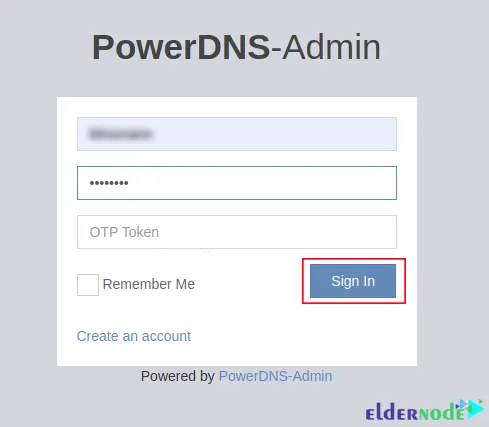Click the PowerDNS-Admin page heading
The image size is (489, 427).
(x=236, y=47)
